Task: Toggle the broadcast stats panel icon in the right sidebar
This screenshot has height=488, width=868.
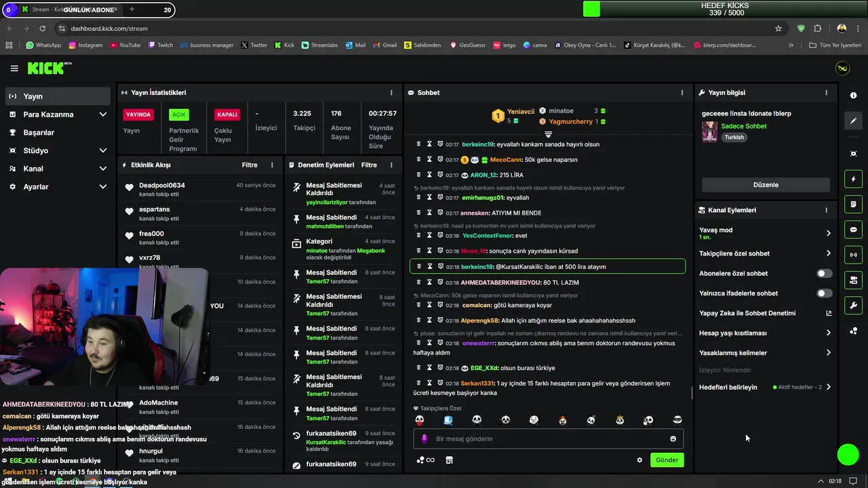Action: click(853, 255)
